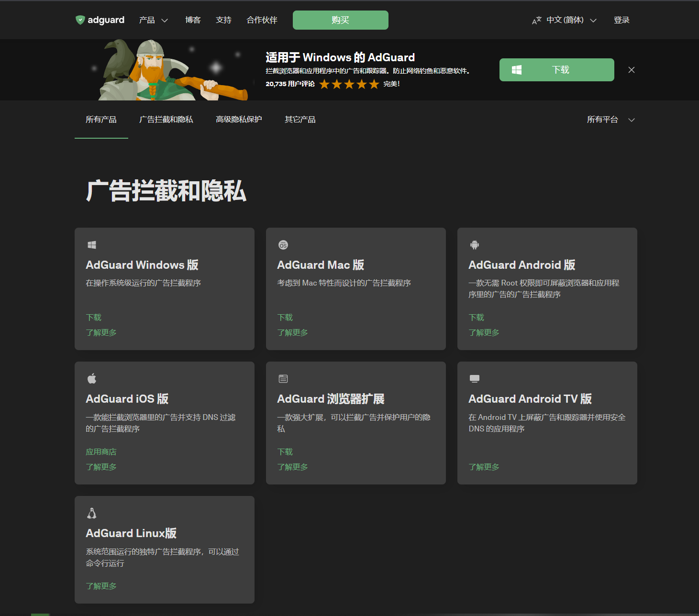Click the AdGuard iOS 版 title
Viewport: 699px width, 616px height.
pyautogui.click(x=127, y=399)
